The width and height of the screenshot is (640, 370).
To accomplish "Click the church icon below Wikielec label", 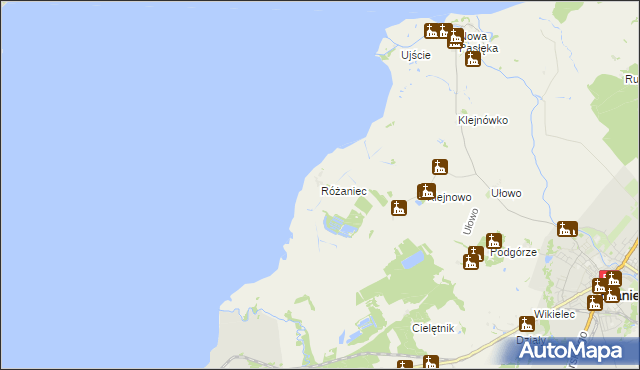I will (x=527, y=324).
